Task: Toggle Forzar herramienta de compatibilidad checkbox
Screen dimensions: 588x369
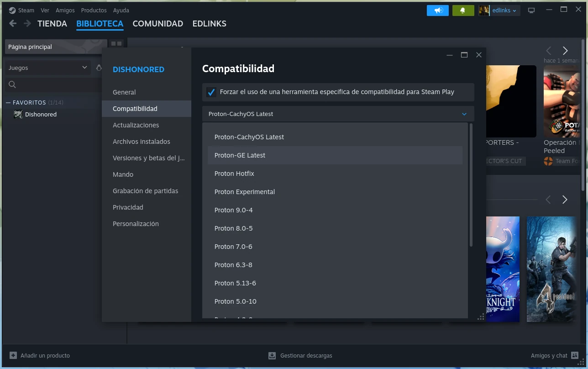Action: click(211, 92)
